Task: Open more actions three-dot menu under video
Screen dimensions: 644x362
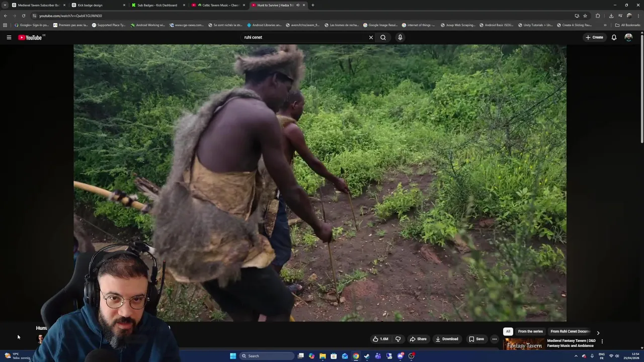Action: [494, 339]
